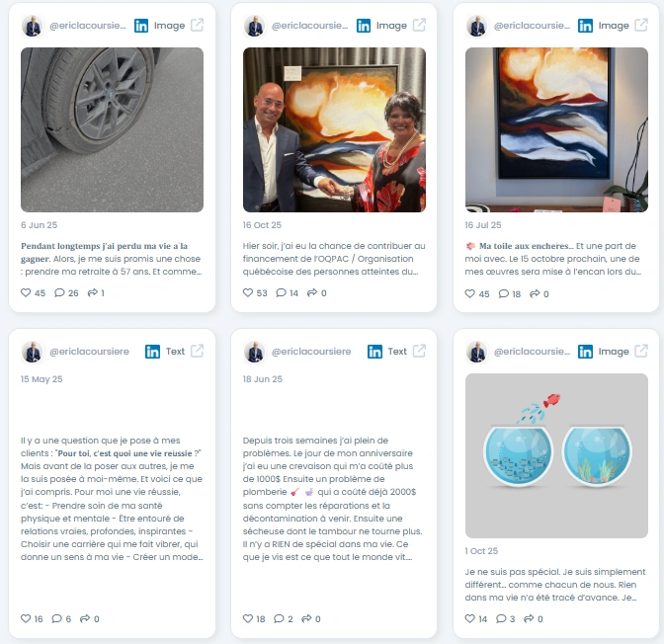Open external link on 15 May 25 post
This screenshot has width=664, height=644.
[x=197, y=351]
